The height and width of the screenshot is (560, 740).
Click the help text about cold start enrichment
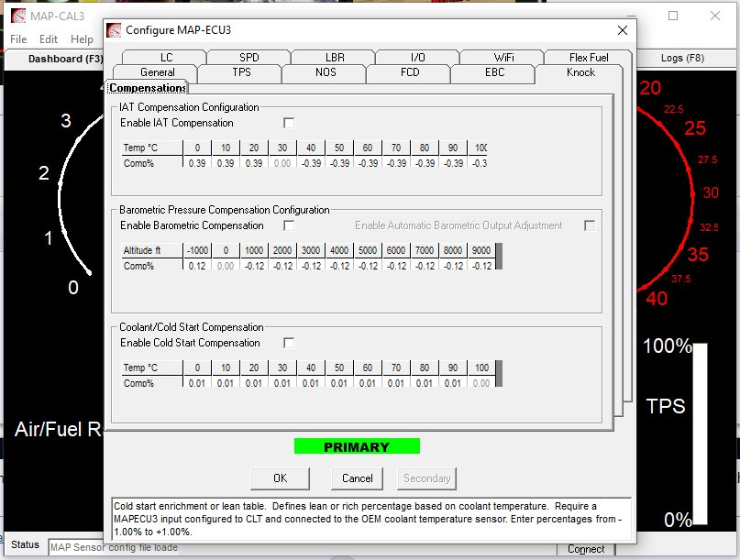(371, 519)
